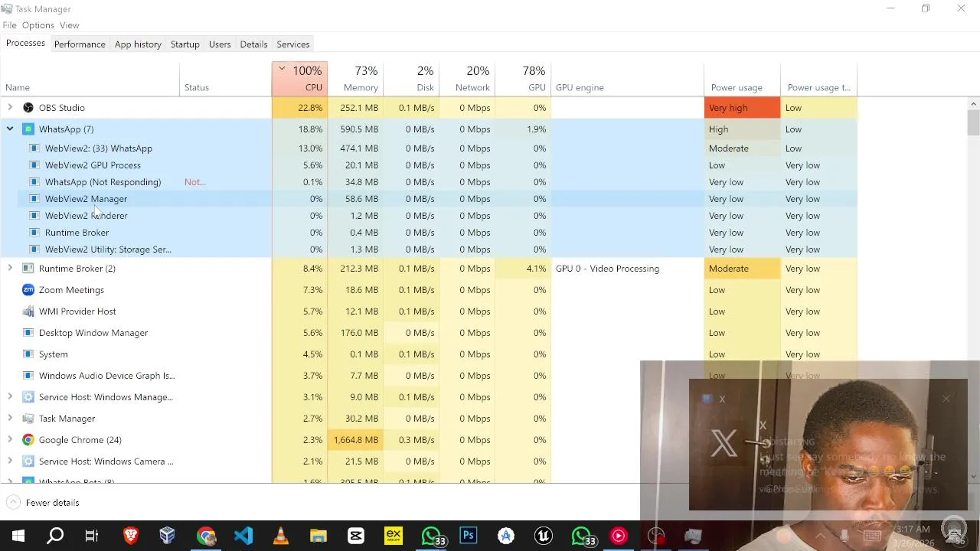The width and height of the screenshot is (980, 551).
Task: Open the File menu
Action: [x=9, y=25]
